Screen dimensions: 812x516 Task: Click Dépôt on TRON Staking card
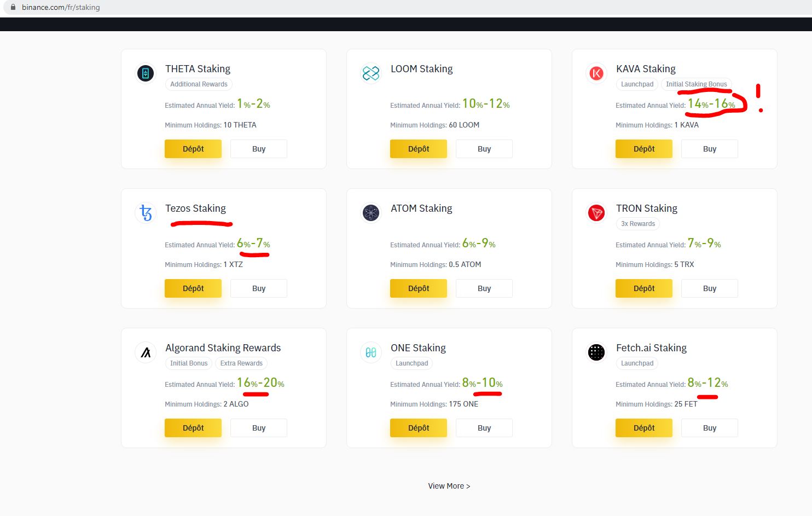pos(644,288)
